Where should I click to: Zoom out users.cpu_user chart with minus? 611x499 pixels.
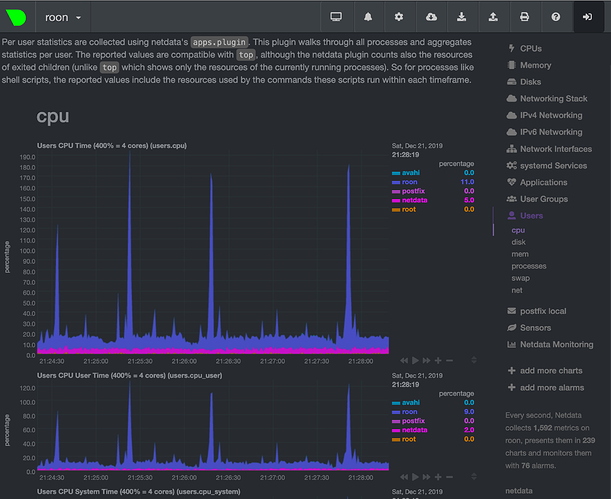pos(449,477)
